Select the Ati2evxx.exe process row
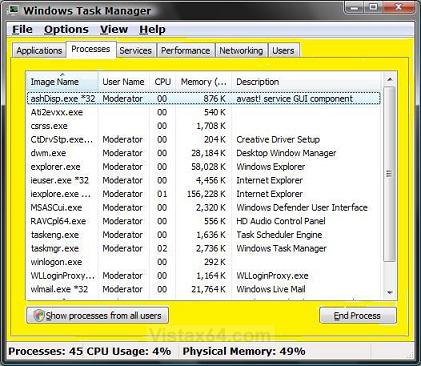Image resolution: width=421 pixels, height=366 pixels. coord(203,112)
